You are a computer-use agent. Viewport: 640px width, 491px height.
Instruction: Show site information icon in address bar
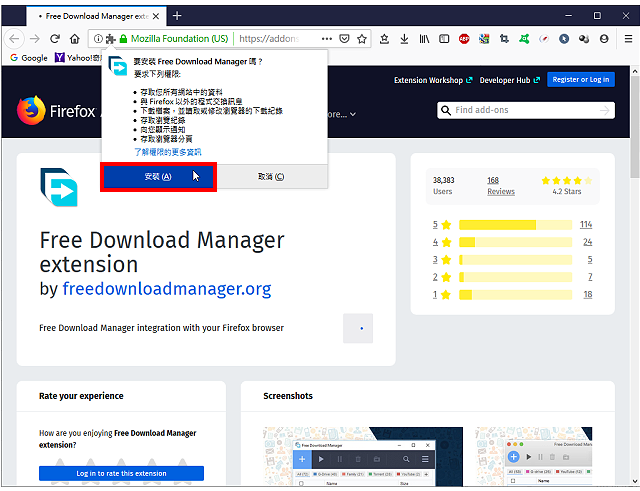tap(98, 39)
